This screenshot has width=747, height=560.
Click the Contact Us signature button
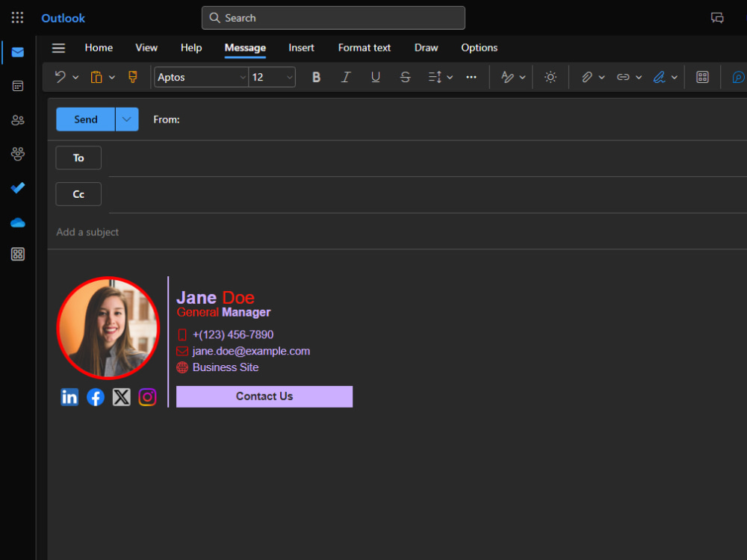pyautogui.click(x=264, y=396)
